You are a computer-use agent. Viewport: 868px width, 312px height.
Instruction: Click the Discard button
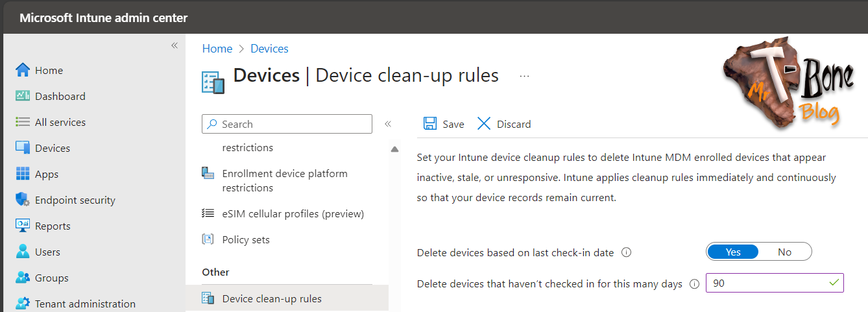[504, 124]
